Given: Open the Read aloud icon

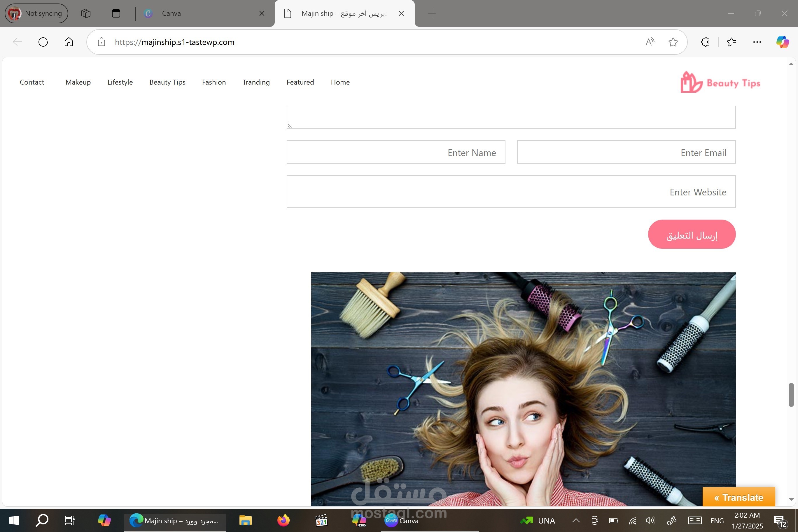Looking at the screenshot, I should point(650,42).
